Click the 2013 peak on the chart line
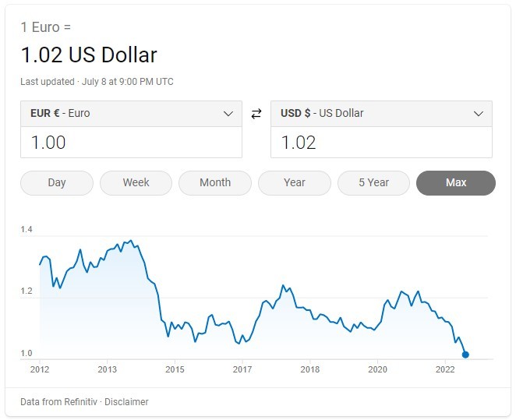Image resolution: width=516 pixels, height=420 pixels. [130, 241]
